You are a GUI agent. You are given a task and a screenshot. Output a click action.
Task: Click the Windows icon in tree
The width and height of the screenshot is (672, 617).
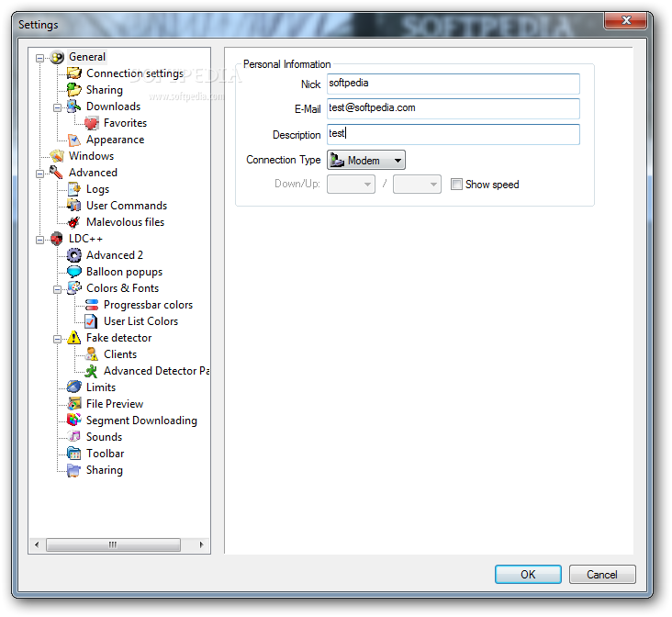tap(57, 156)
